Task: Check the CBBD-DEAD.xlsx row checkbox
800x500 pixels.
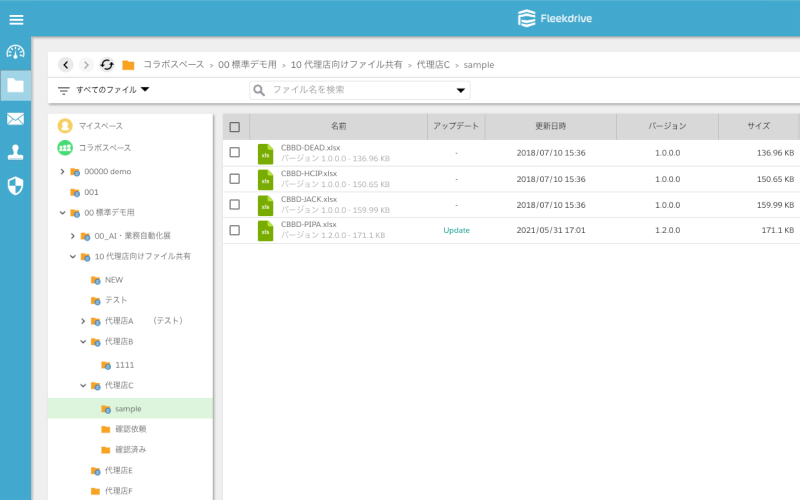Action: tap(235, 152)
